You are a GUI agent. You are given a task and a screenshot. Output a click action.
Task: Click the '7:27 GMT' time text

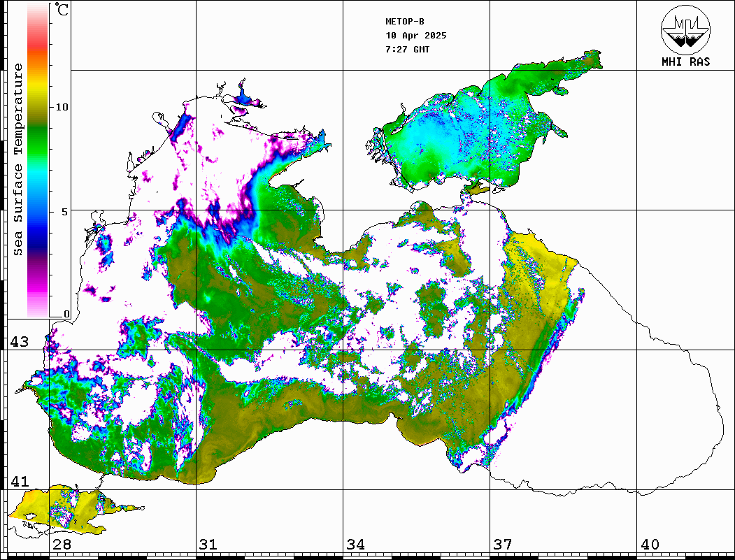click(407, 49)
